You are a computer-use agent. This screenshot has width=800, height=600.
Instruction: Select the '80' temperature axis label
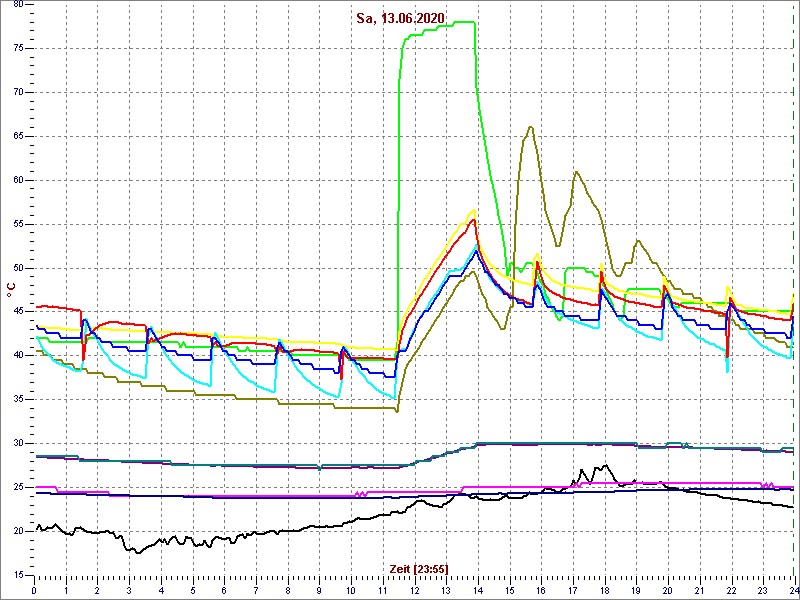click(x=17, y=5)
